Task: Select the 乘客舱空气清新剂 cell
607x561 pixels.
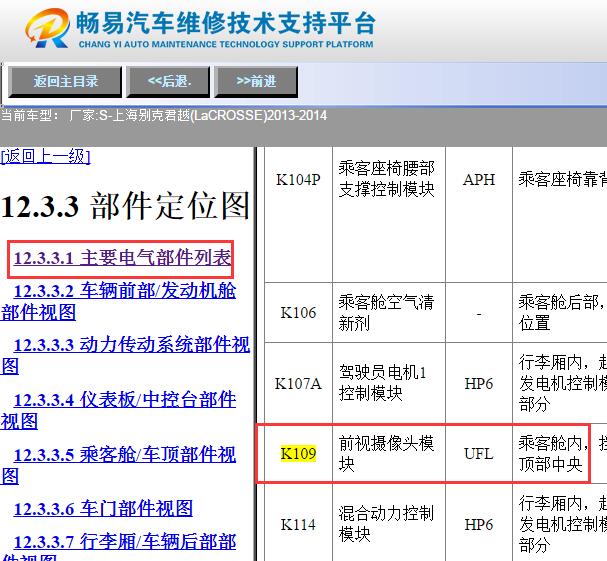Action: pyautogui.click(x=389, y=312)
